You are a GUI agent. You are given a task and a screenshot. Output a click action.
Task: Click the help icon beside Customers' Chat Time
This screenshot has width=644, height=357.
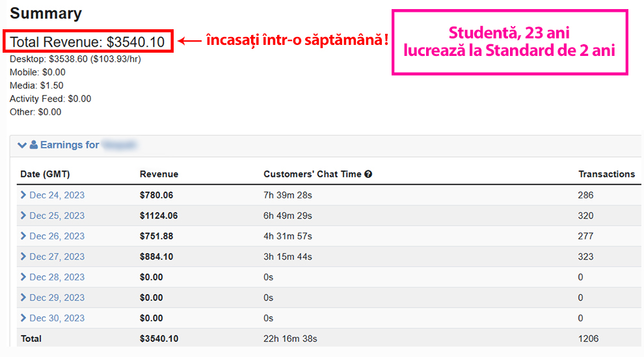[368, 174]
